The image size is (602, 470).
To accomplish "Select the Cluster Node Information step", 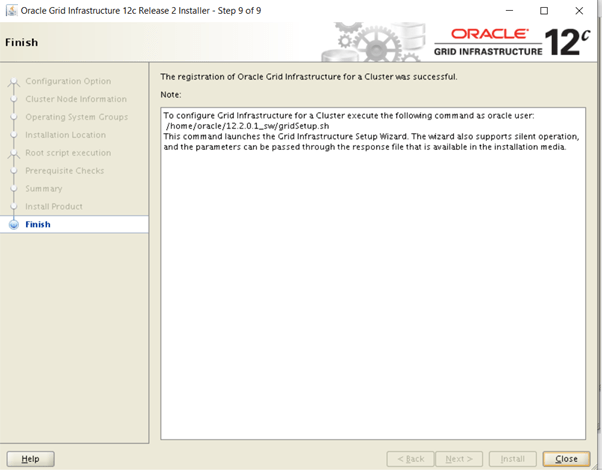I will pyautogui.click(x=76, y=99).
